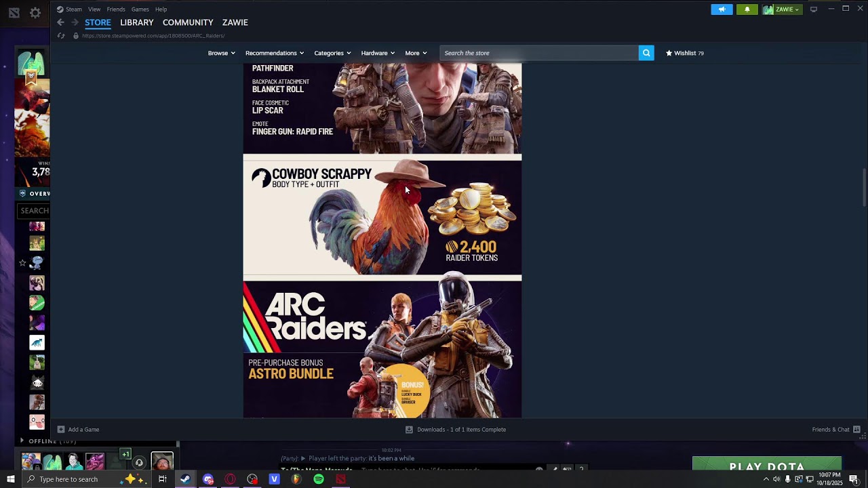Click the blue store search magnifier button
The image size is (868, 488).
click(x=646, y=53)
